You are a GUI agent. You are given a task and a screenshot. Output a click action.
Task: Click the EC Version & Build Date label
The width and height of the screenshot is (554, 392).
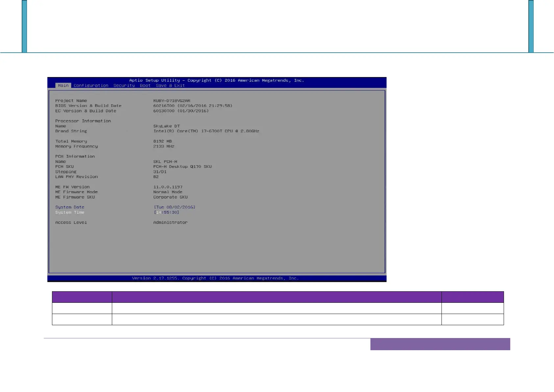[x=86, y=111]
